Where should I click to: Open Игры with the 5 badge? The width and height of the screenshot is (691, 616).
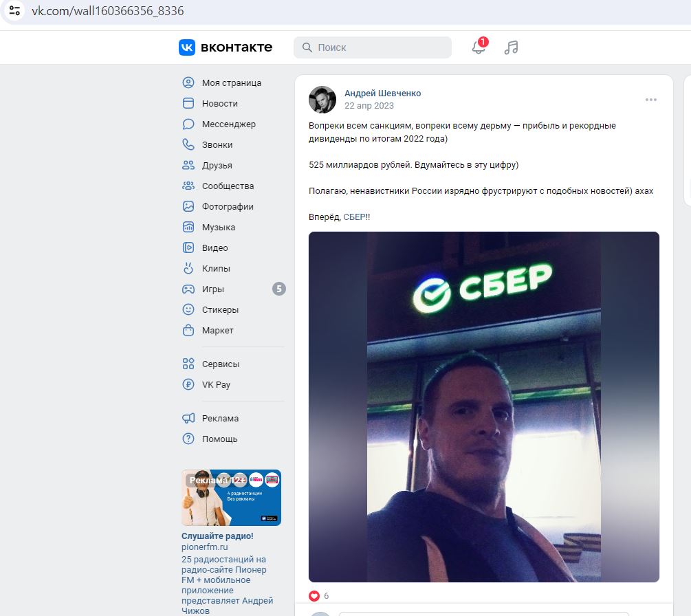234,289
